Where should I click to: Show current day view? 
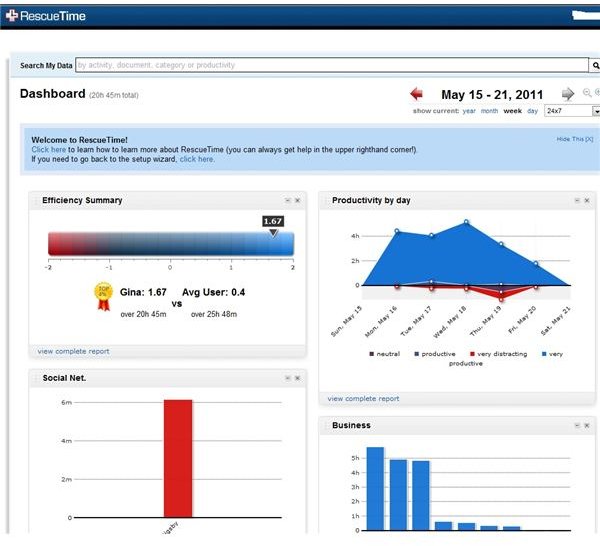[x=532, y=111]
